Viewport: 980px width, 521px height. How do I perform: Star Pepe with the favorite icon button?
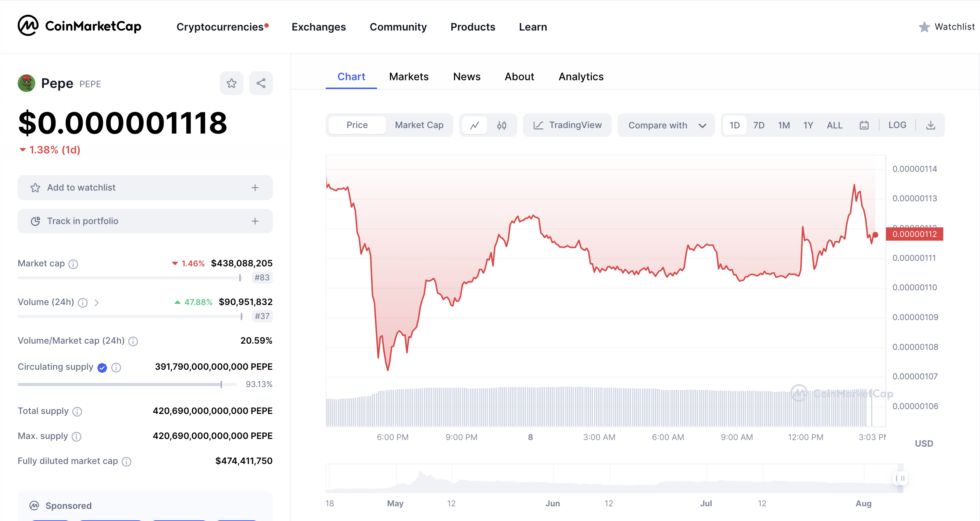point(231,83)
